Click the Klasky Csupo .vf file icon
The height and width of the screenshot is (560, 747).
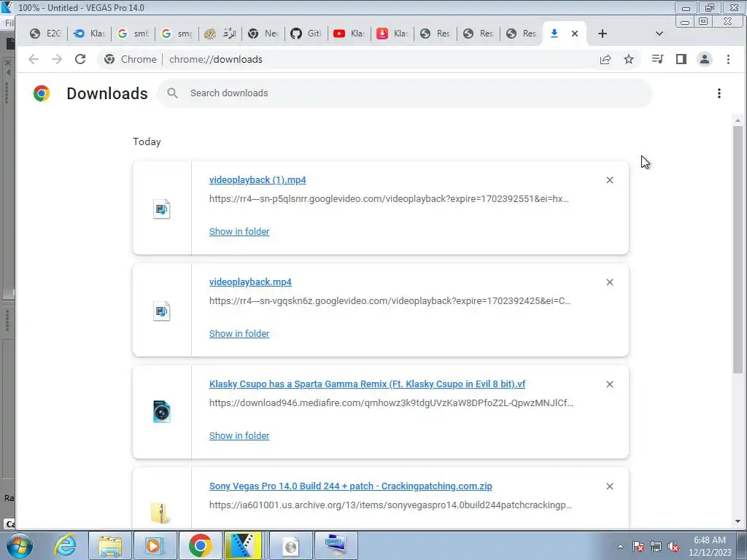pyautogui.click(x=161, y=412)
